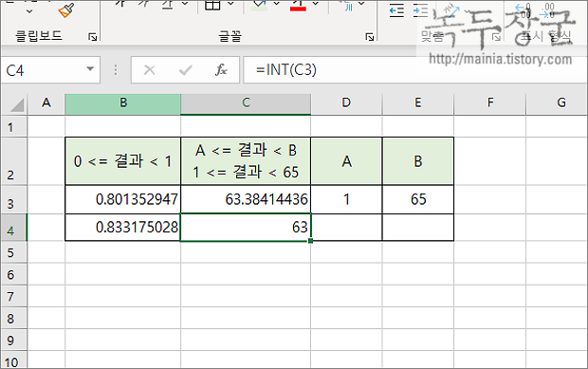The height and width of the screenshot is (369, 588).
Task: Click cell containing 0.801352947
Action: [x=123, y=199]
